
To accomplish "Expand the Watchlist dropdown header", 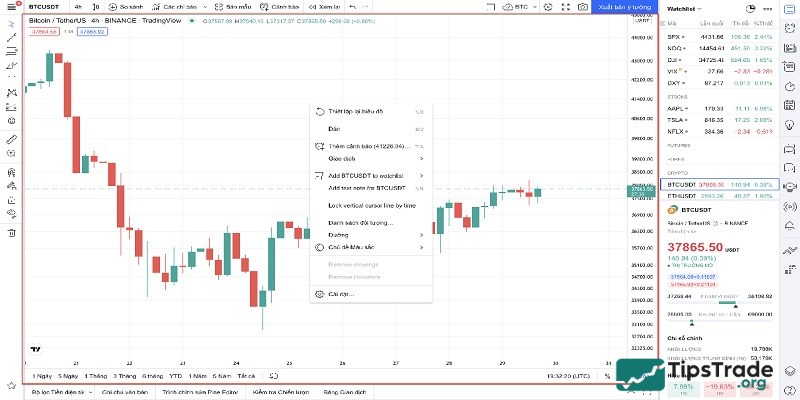I will (x=683, y=8).
